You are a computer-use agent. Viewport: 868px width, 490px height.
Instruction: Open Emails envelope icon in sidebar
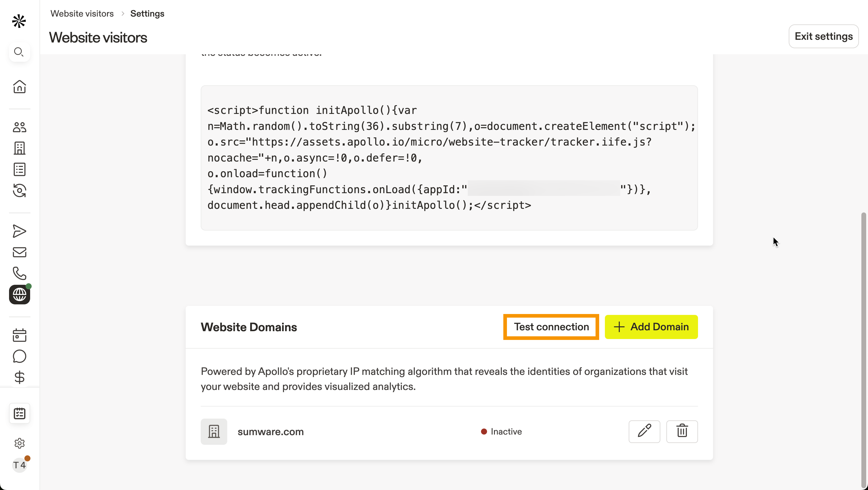tap(20, 252)
